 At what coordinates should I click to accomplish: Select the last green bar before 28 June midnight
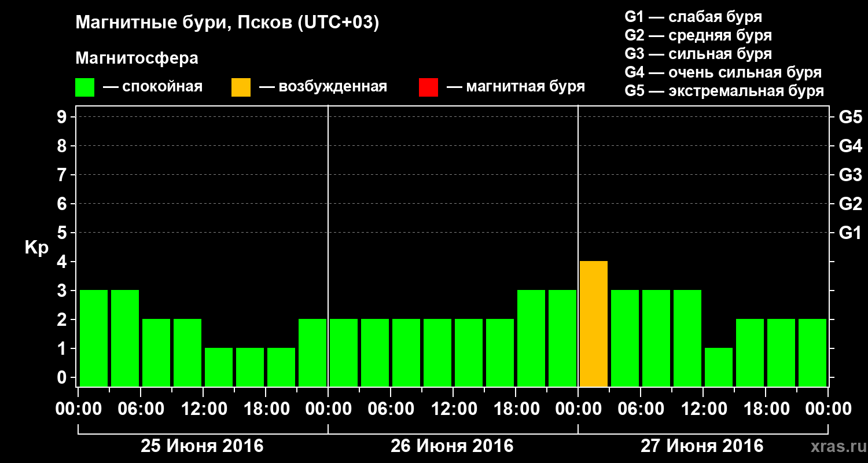coord(812,352)
